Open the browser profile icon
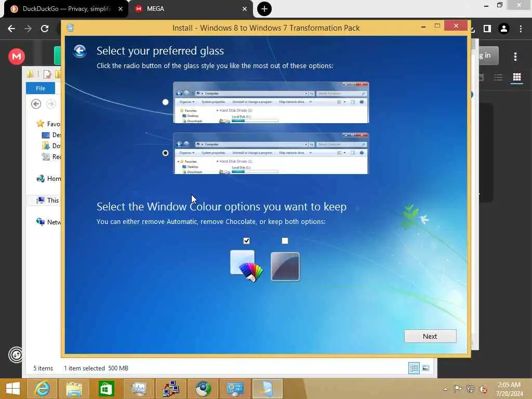 [504, 29]
